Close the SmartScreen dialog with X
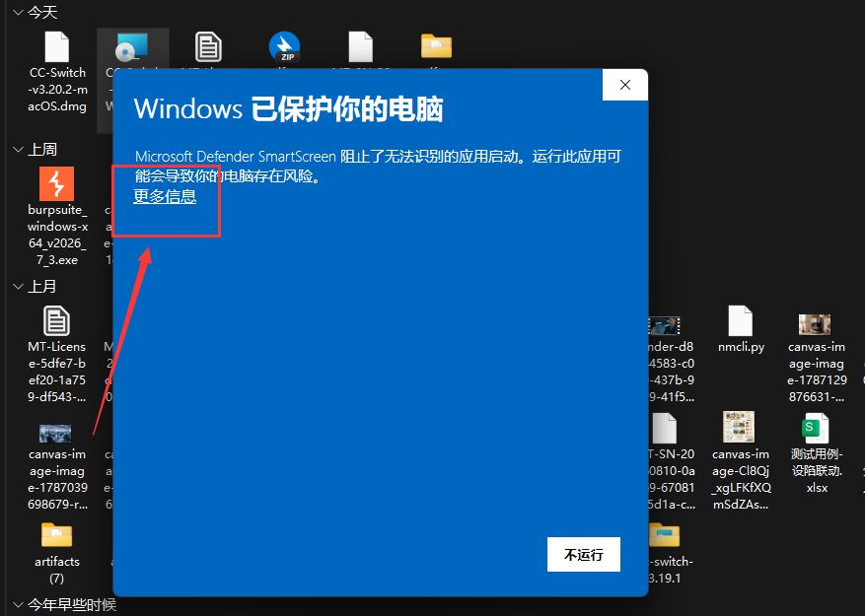The image size is (865, 616). (625, 85)
